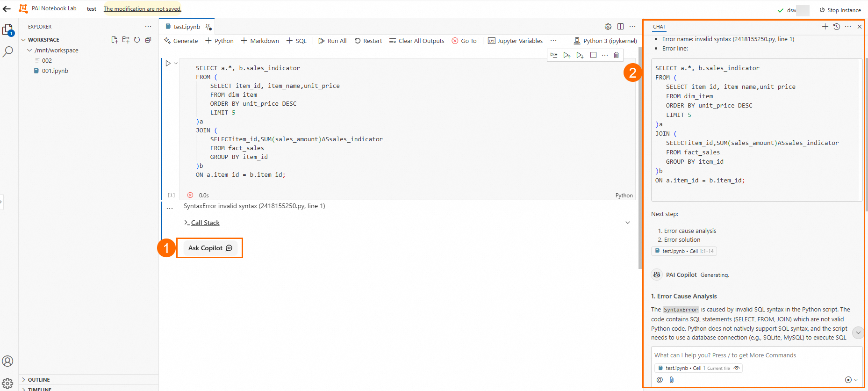
Task: Refresh the WORKSPACE explorer
Action: click(x=137, y=40)
